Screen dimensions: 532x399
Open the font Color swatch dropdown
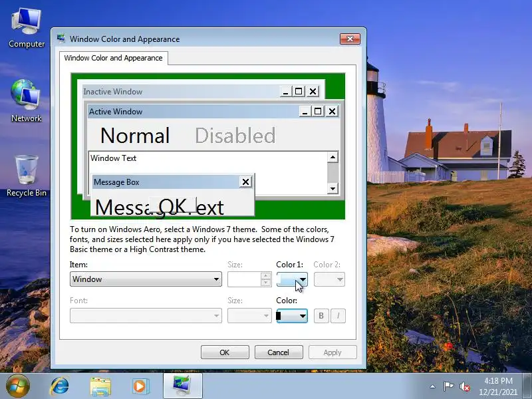point(292,316)
